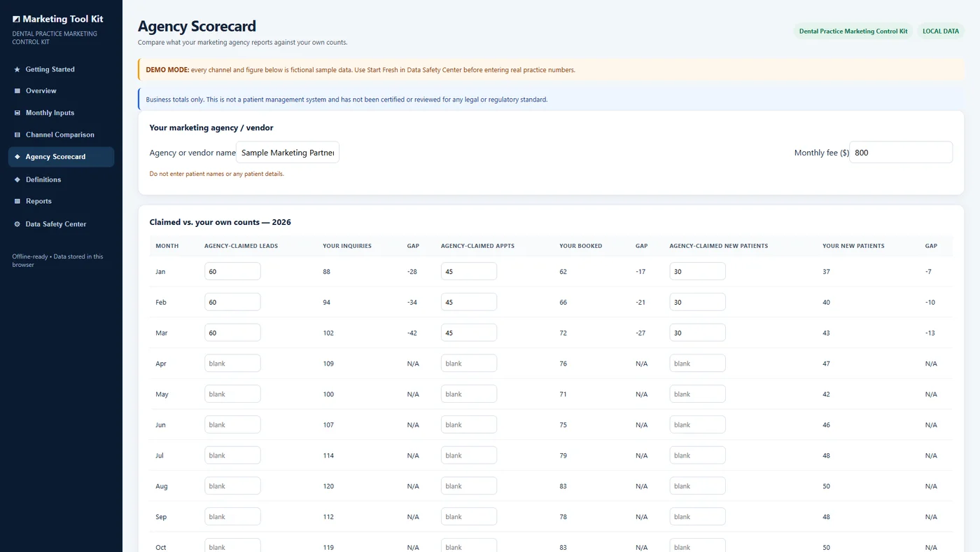This screenshot has height=552, width=980.
Task: Click the blank Jul agency-claimed leads field
Action: (x=232, y=455)
